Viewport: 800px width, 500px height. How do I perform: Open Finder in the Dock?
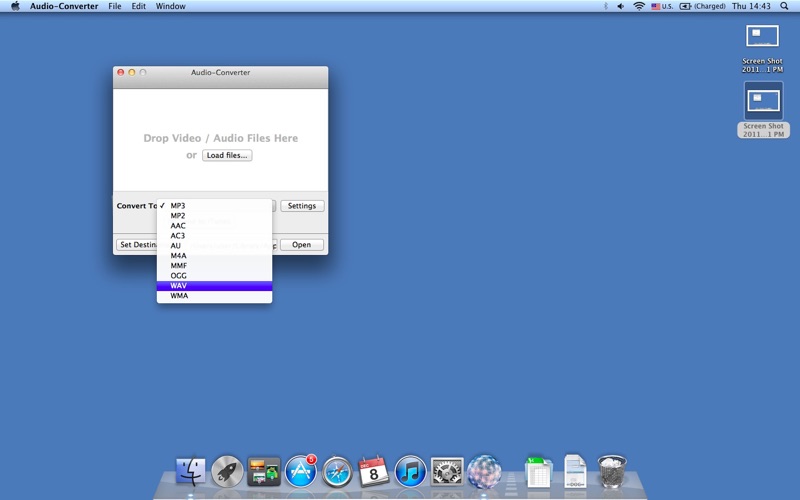(x=191, y=470)
